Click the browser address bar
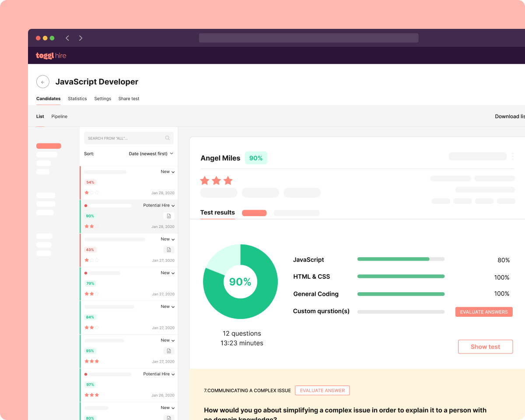Screen dimensions: 525x420 coord(309,38)
